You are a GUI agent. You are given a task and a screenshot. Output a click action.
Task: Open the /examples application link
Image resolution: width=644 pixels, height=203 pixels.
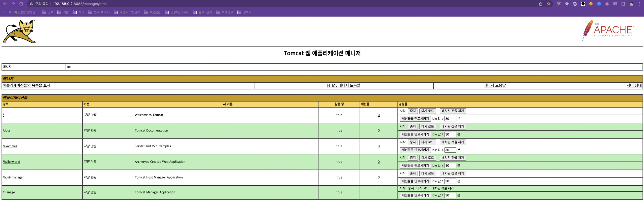10,146
